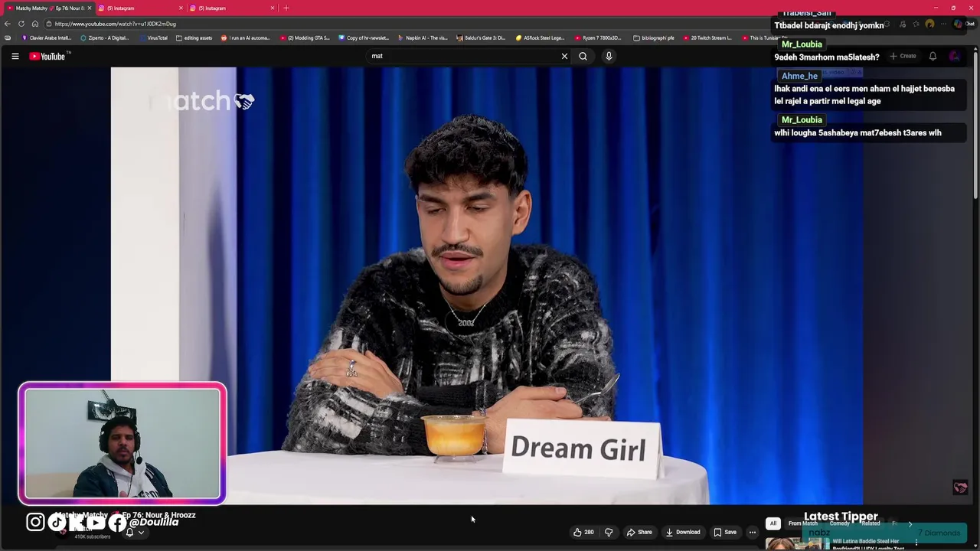Reload the page with refresh icon
The image size is (980, 551).
click(x=21, y=24)
